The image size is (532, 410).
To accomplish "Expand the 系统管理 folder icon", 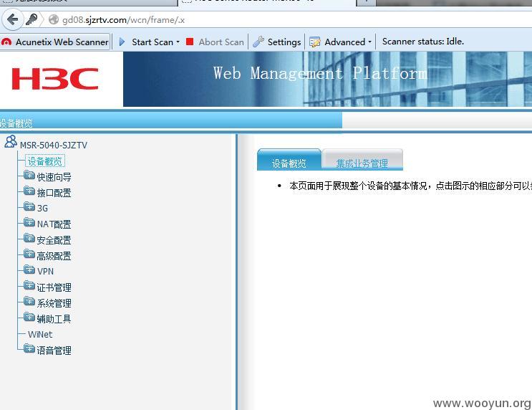I will (x=29, y=301).
